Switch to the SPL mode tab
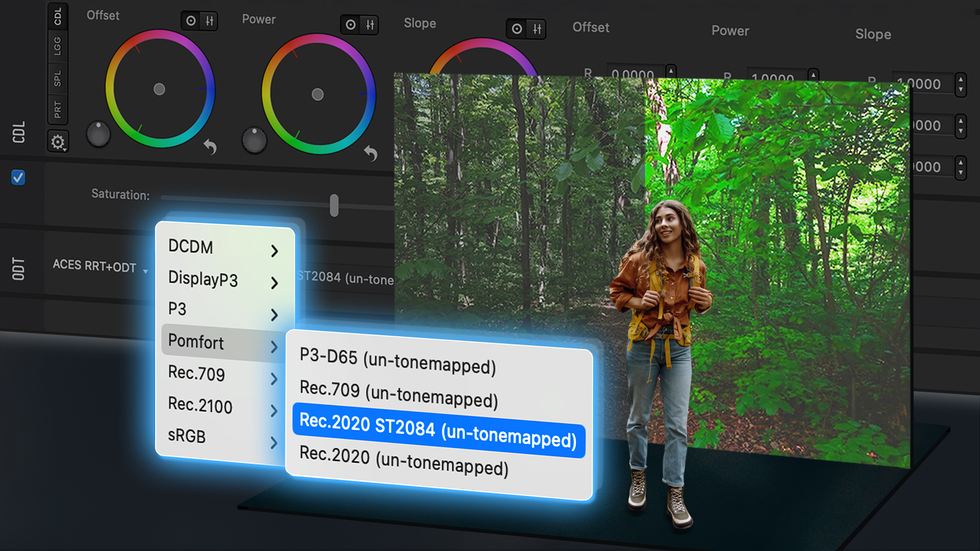The image size is (980, 551). tap(58, 79)
